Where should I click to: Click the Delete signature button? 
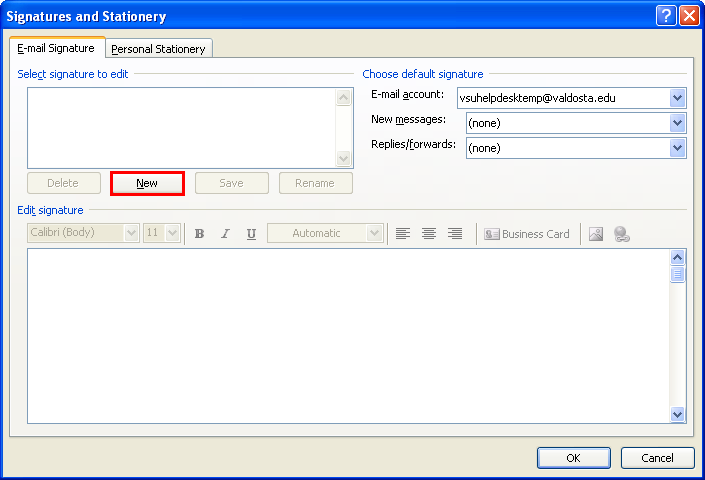(63, 183)
